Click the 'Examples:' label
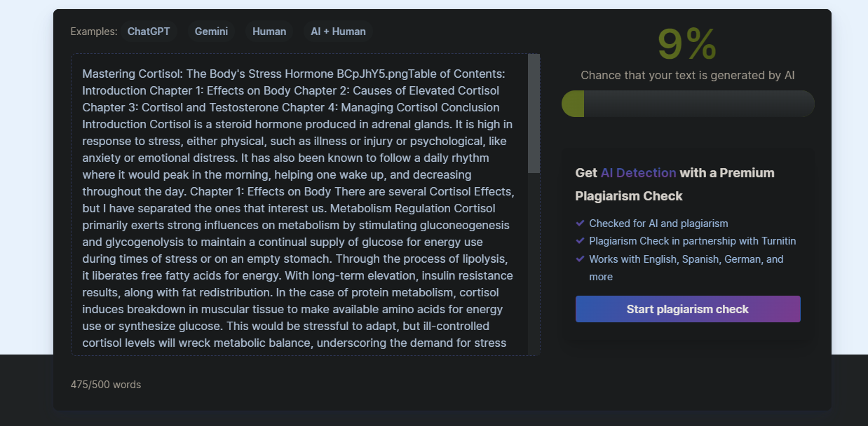This screenshot has width=868, height=426. pos(94,32)
